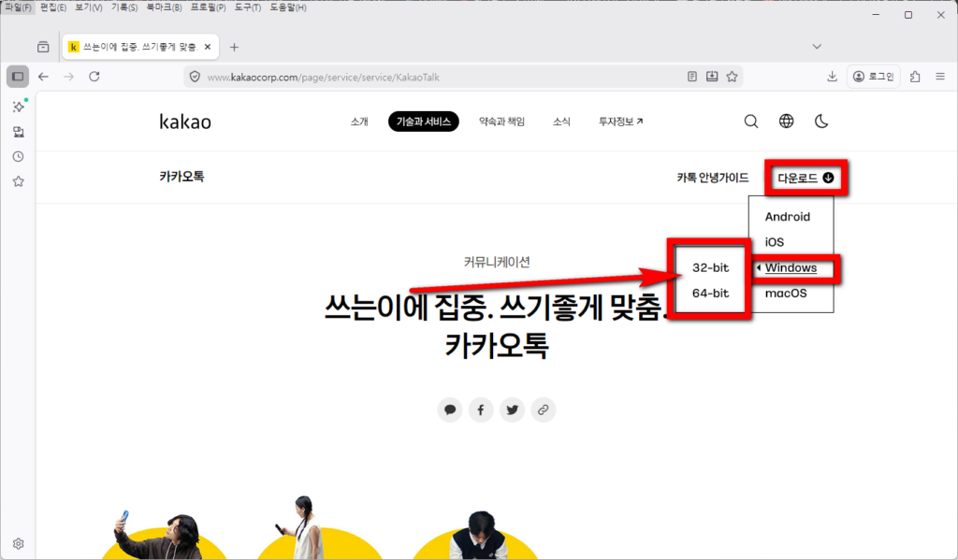
Task: Toggle dark mode moon icon
Action: (x=821, y=121)
